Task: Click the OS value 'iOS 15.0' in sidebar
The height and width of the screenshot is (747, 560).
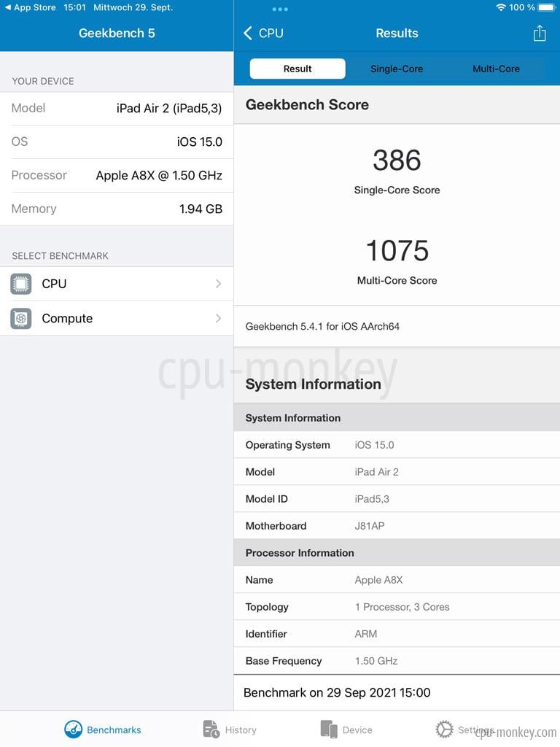Action: [200, 142]
